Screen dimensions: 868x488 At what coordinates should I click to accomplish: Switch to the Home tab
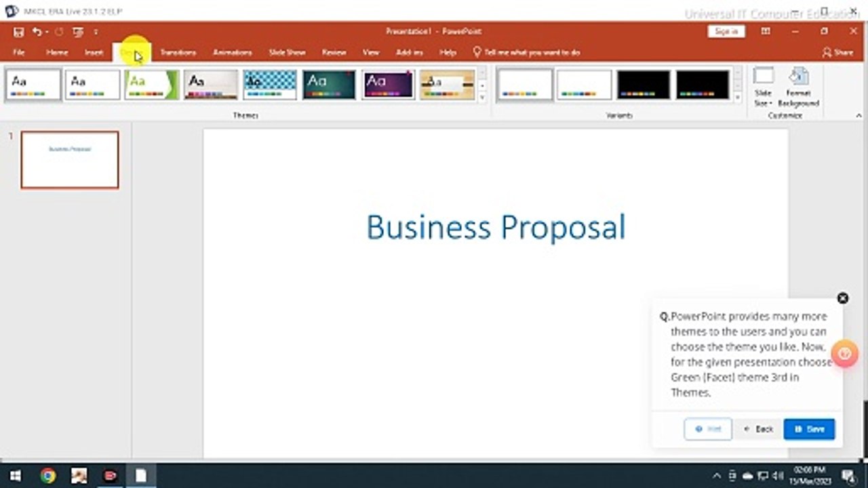(x=56, y=52)
